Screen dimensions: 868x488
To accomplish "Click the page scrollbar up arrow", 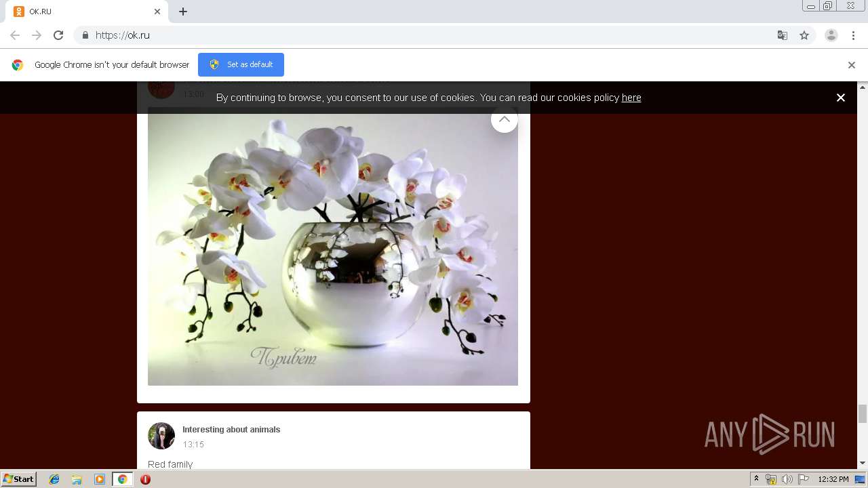I will [863, 87].
